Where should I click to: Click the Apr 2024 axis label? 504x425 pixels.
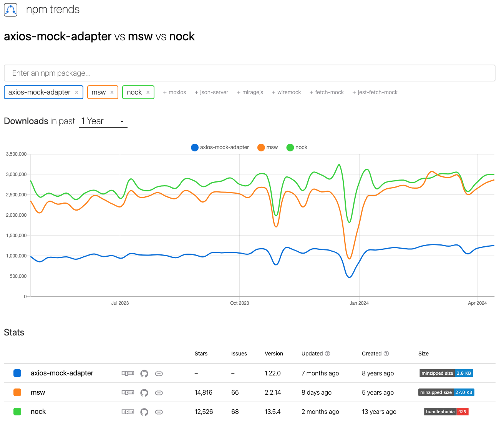point(477,303)
